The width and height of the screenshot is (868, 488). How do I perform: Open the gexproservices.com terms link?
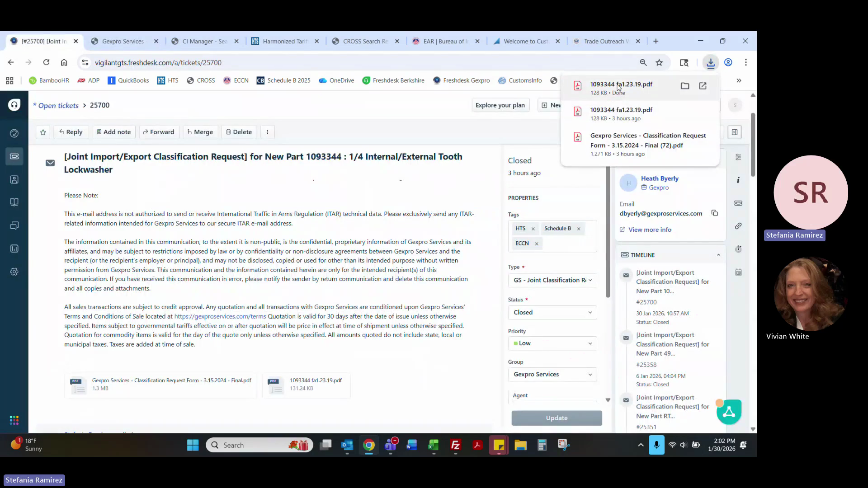220,316
